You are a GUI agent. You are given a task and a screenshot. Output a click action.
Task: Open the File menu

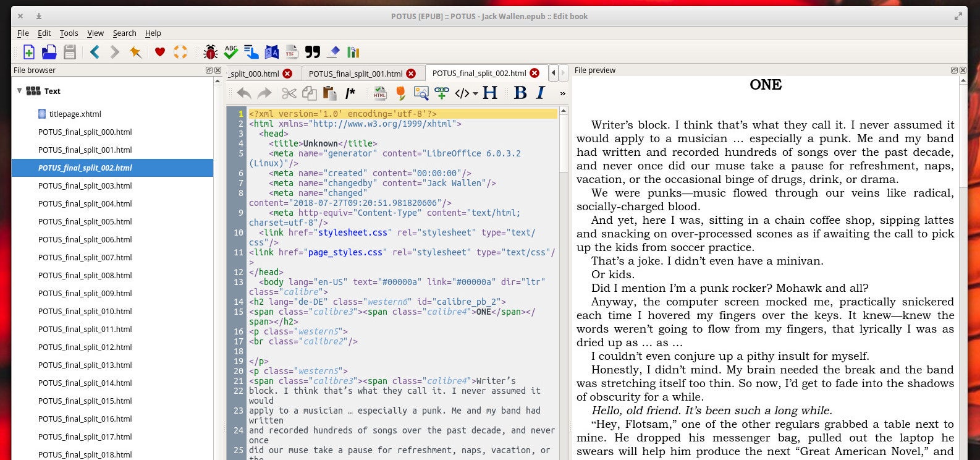point(23,33)
